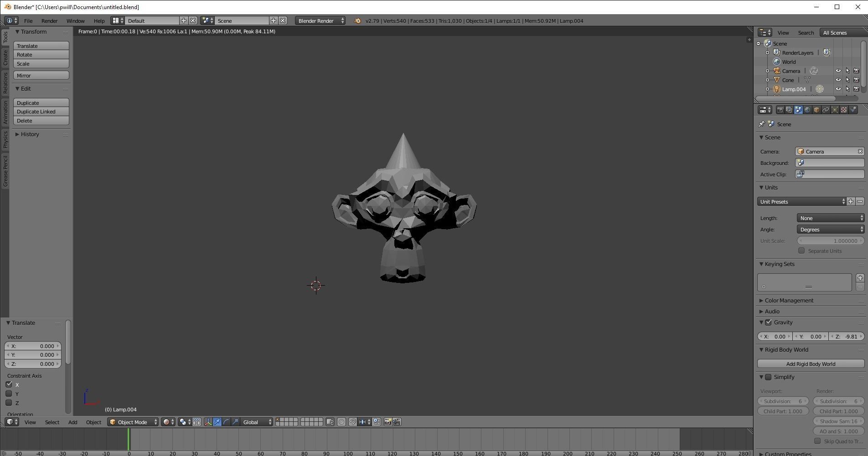Add a new screen layout with plus icon

click(x=184, y=20)
